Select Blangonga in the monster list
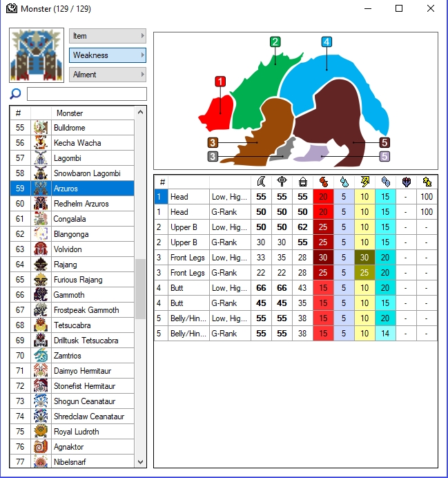The image size is (448, 478). pos(72,233)
